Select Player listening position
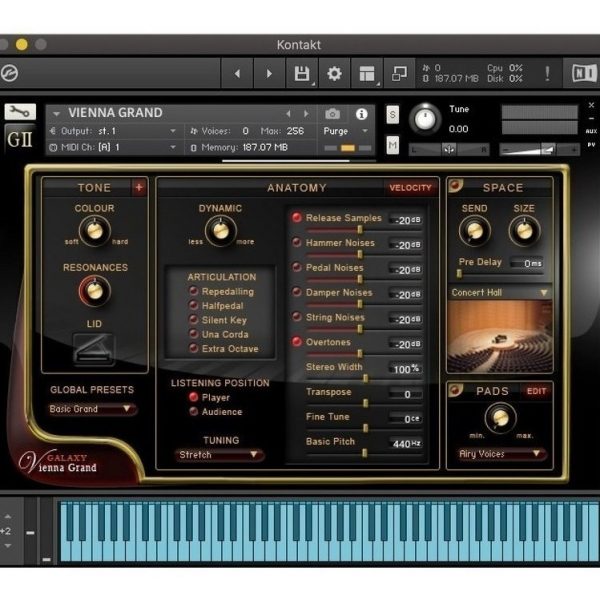The height and width of the screenshot is (600, 600). (x=194, y=397)
